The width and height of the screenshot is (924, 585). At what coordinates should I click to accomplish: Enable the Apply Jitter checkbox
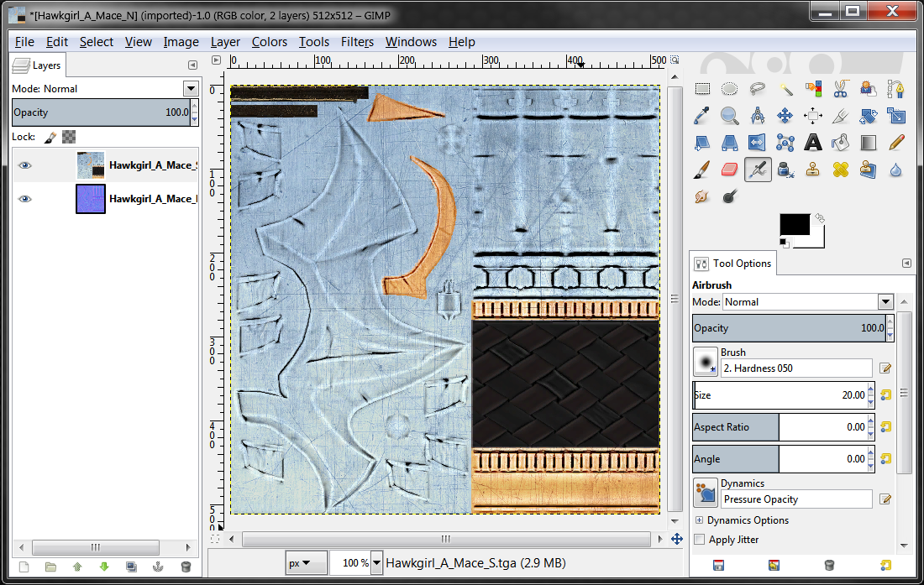coord(699,540)
